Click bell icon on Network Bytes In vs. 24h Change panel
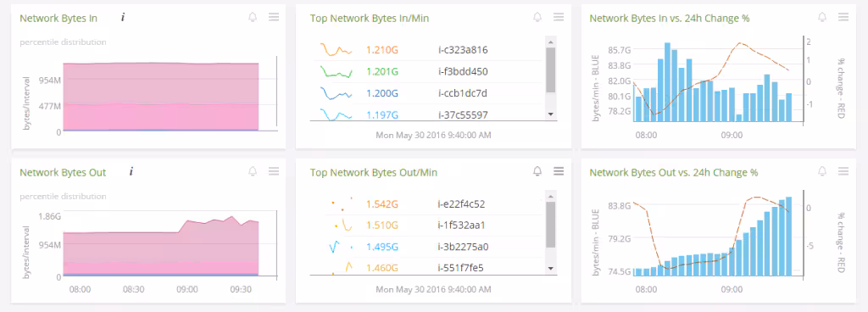The height and width of the screenshot is (312, 868). pos(822,17)
